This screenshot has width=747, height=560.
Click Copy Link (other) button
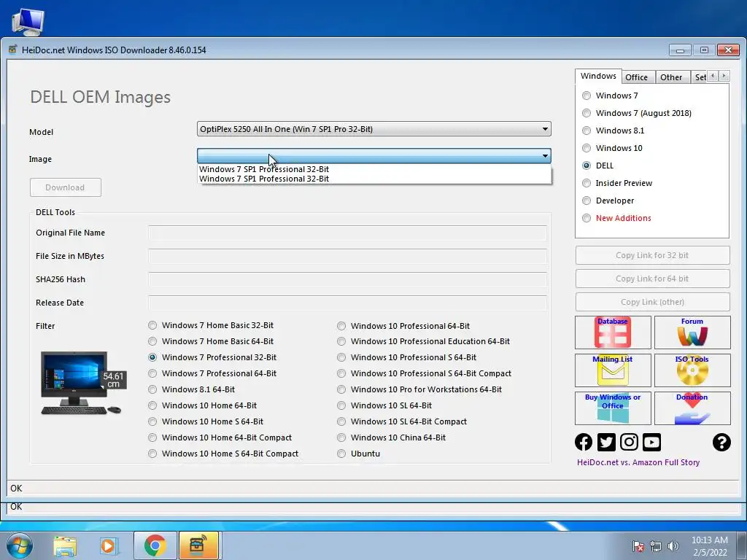tap(652, 302)
